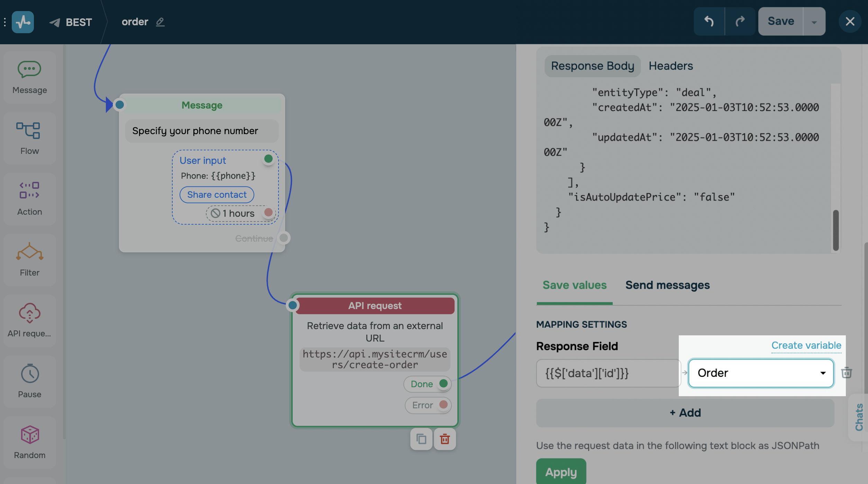This screenshot has height=484, width=868.
Task: Duplicate the API request block with the copy icon
Action: click(x=421, y=439)
